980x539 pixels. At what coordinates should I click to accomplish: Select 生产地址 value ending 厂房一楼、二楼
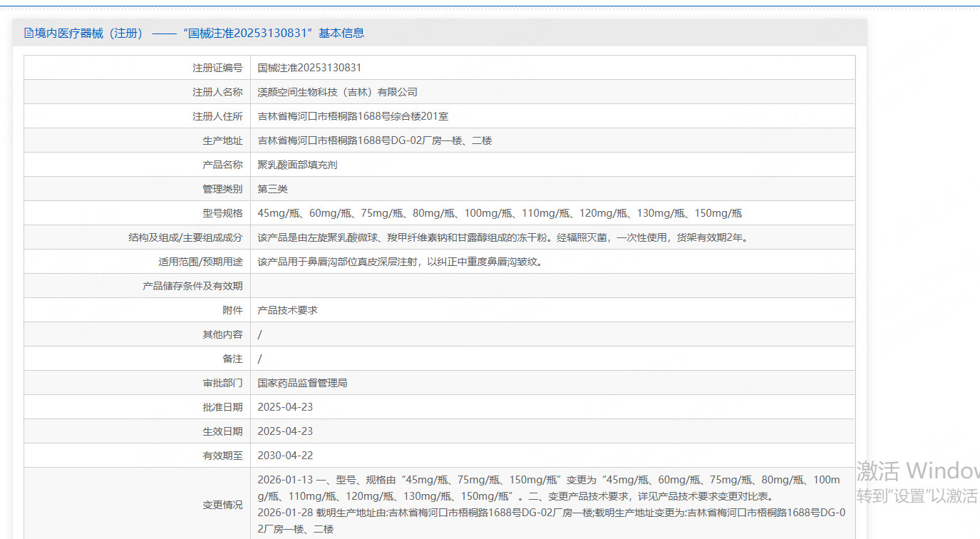375,140
